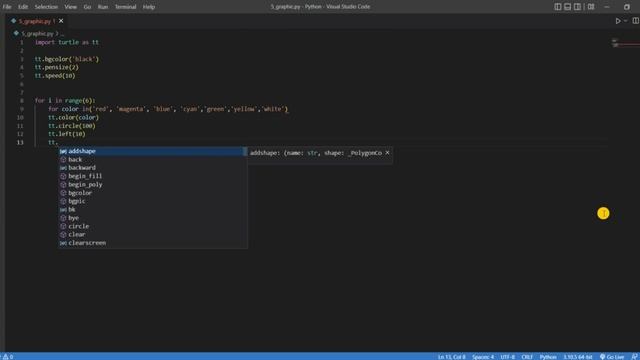The image size is (640, 360).
Task: Open the run options dropdown arrow
Action: coord(625,21)
